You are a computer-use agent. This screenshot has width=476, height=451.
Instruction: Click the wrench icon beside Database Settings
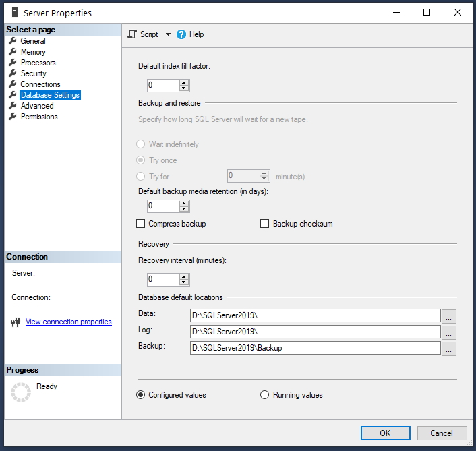(12, 95)
